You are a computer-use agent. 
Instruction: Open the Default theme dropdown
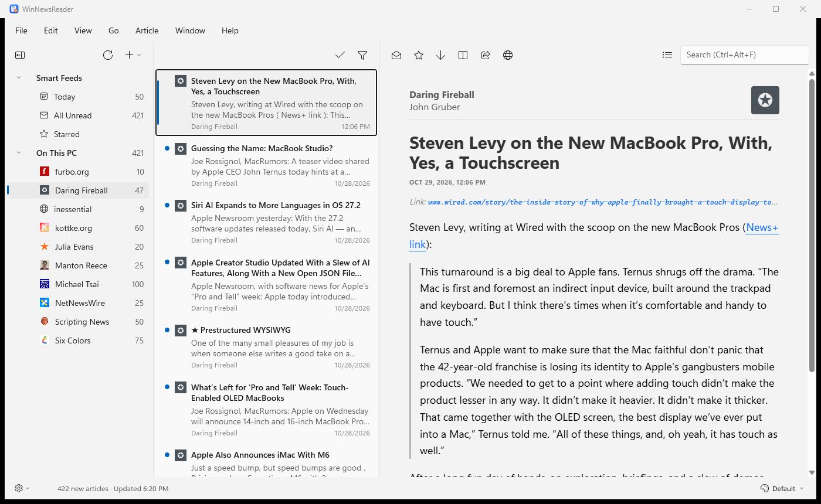782,489
